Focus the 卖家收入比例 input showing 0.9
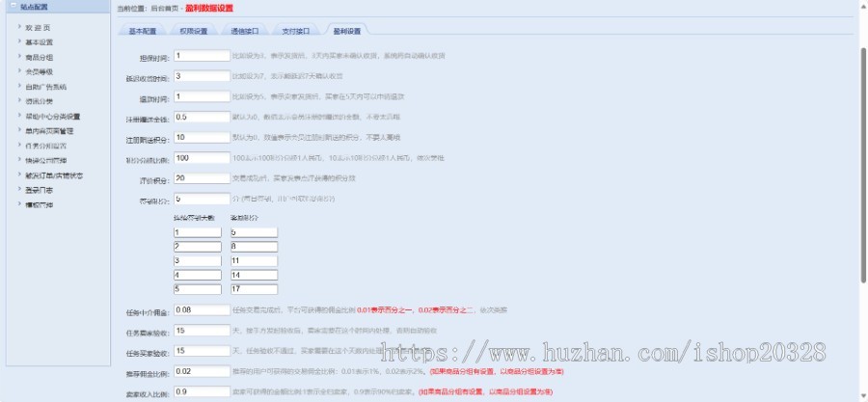 [203, 391]
